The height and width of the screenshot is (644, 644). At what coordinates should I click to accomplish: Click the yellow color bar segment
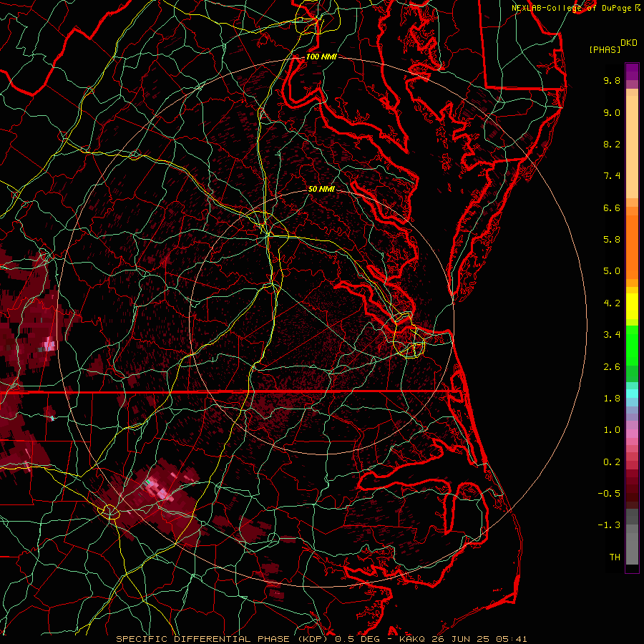pos(632,306)
